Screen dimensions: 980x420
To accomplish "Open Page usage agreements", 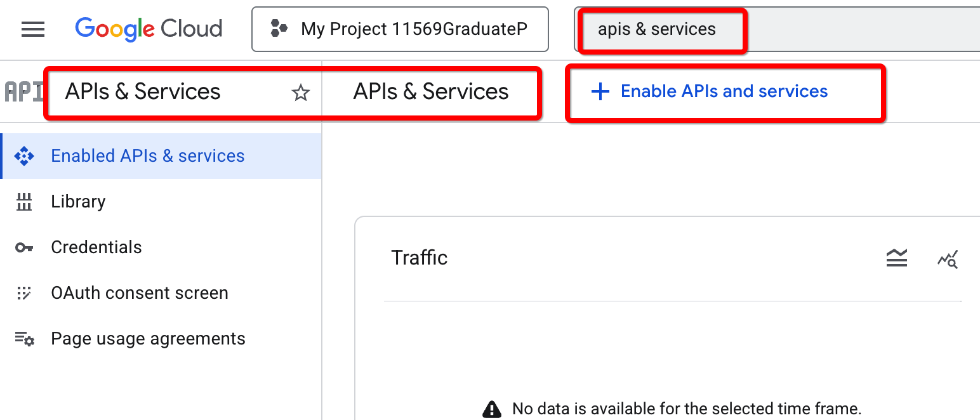I will [x=161, y=339].
